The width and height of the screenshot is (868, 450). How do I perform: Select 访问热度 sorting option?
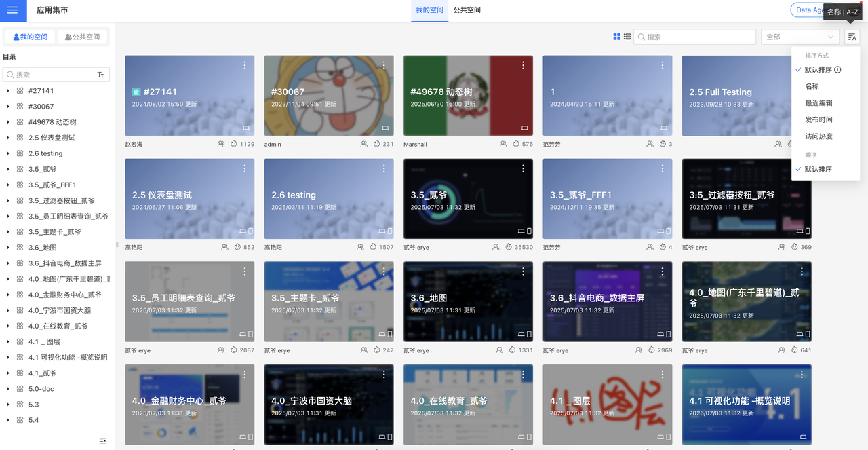coord(818,136)
